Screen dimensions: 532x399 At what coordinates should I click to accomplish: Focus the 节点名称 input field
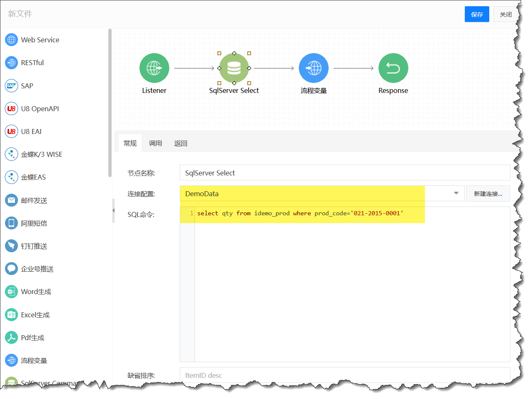344,173
